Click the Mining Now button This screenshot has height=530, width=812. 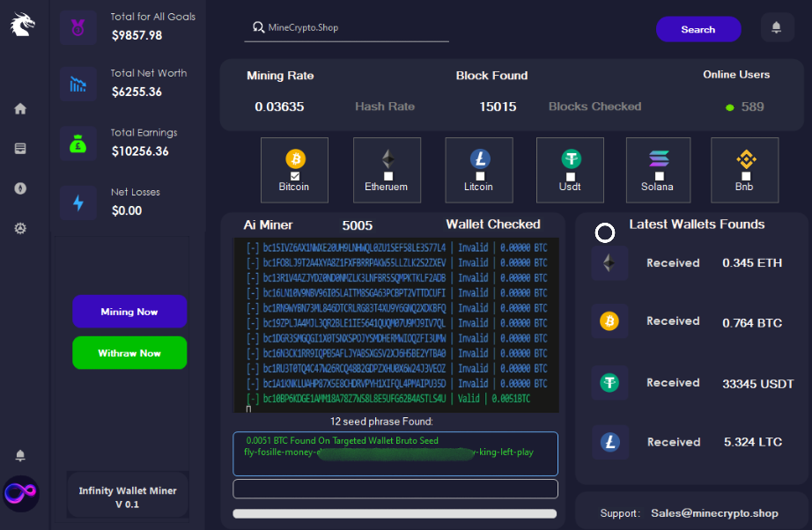129,312
